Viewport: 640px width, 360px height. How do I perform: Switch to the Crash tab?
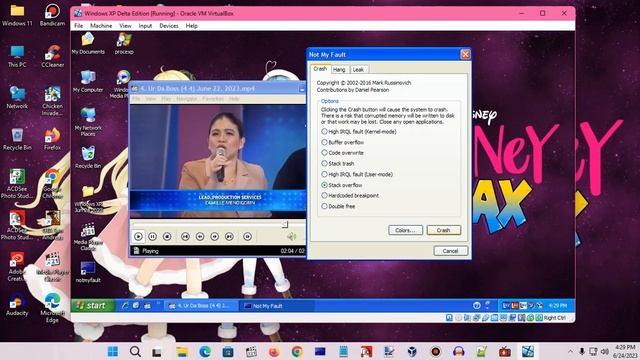click(320, 69)
